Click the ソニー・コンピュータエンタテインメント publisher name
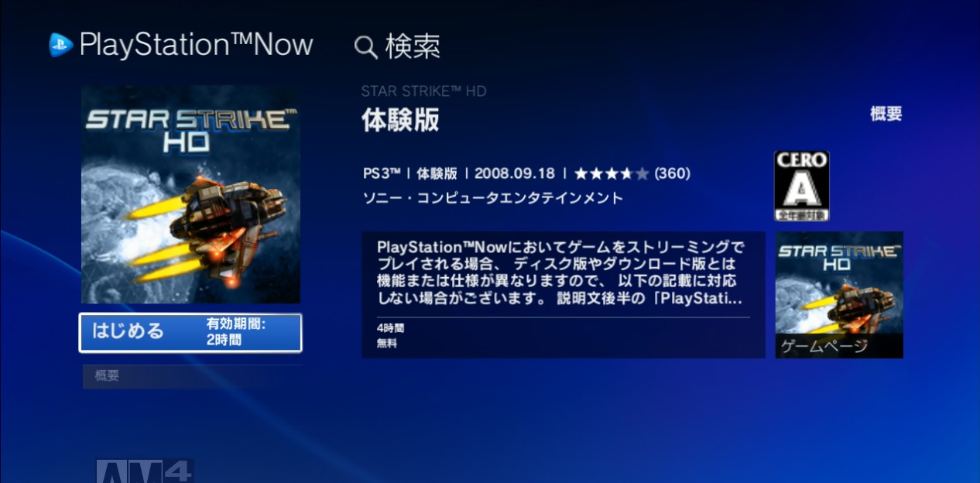Screen dimensions: 980x483 pos(493,197)
